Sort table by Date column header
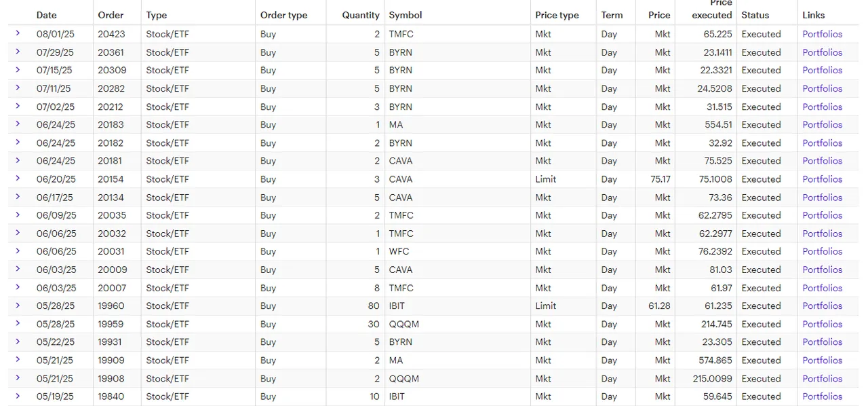The width and height of the screenshot is (868, 406). coord(47,15)
